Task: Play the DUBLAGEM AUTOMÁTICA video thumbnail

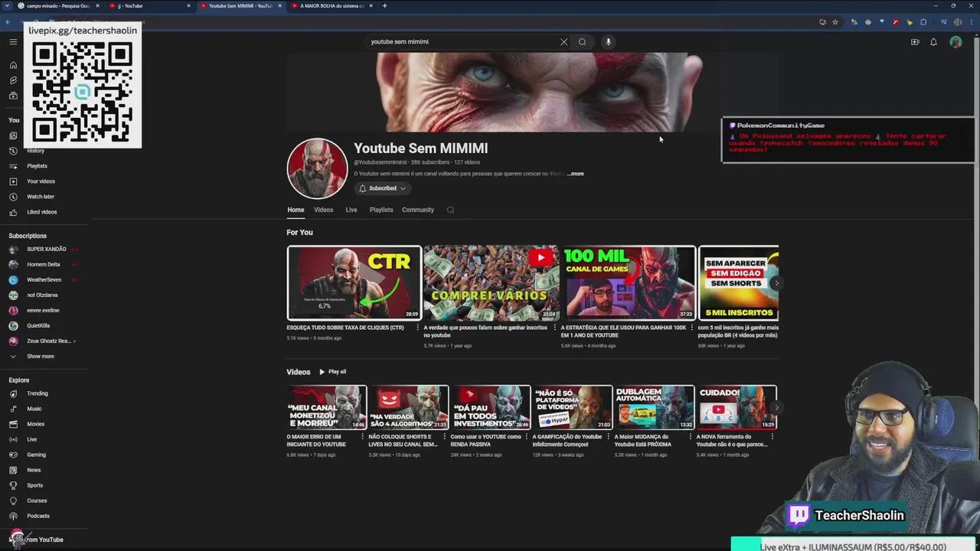Action: pos(655,407)
